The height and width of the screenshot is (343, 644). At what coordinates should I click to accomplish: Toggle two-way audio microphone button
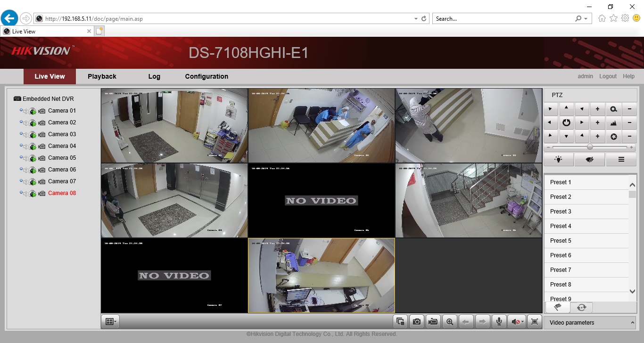coord(499,322)
